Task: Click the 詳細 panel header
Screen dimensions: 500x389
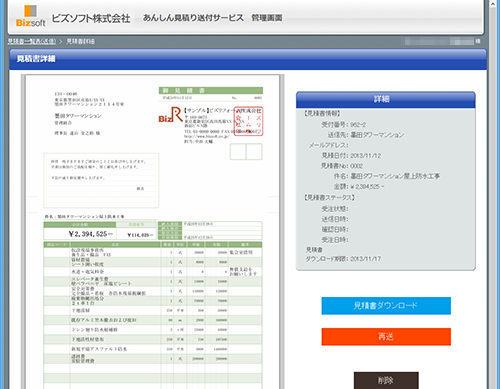Action: (386, 99)
